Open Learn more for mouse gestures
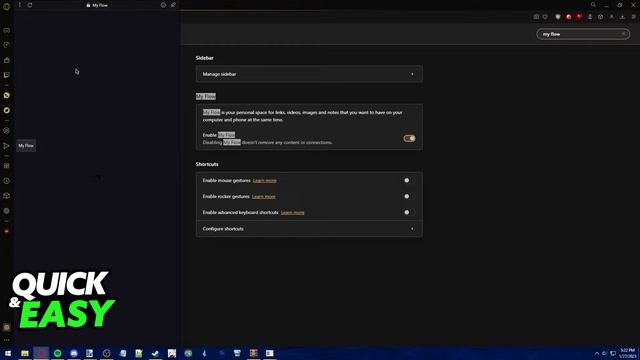 pyautogui.click(x=264, y=180)
